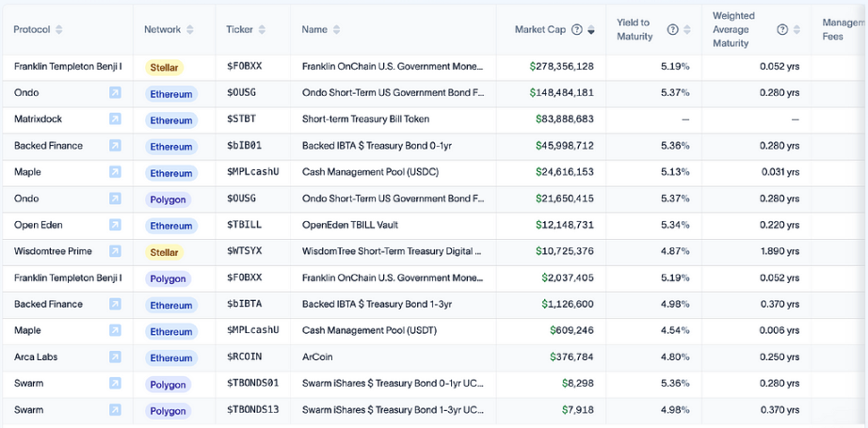This screenshot has width=868, height=428.
Task: Open Wisdomtree Prime external link icon
Action: pos(115,251)
